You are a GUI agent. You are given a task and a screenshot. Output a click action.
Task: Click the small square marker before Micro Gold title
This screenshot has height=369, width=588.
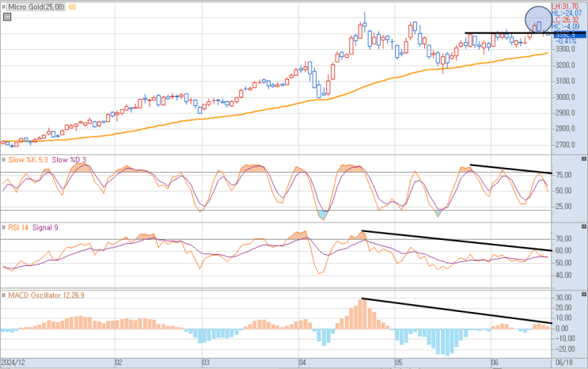tap(4, 7)
